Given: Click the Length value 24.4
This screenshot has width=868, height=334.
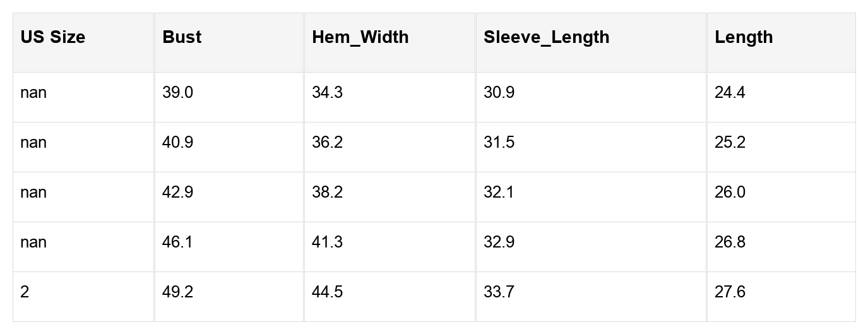Looking at the screenshot, I should 730,93.
